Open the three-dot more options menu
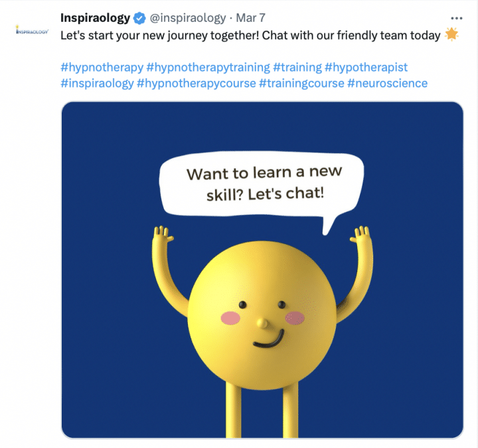Viewport: 478px width, 448px height. click(x=456, y=19)
